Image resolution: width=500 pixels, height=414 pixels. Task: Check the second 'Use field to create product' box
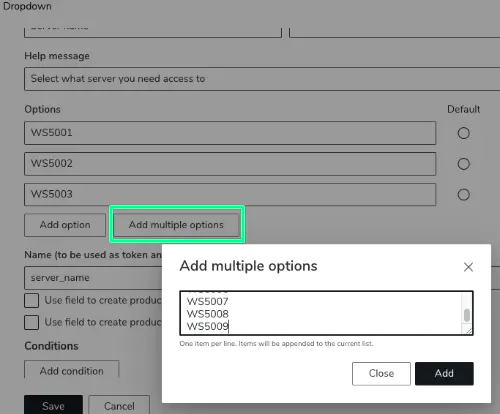point(31,322)
